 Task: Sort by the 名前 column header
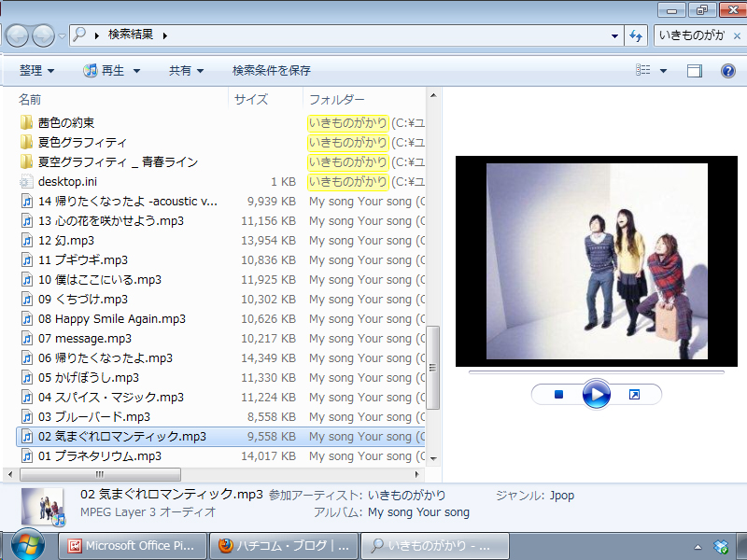[x=30, y=100]
